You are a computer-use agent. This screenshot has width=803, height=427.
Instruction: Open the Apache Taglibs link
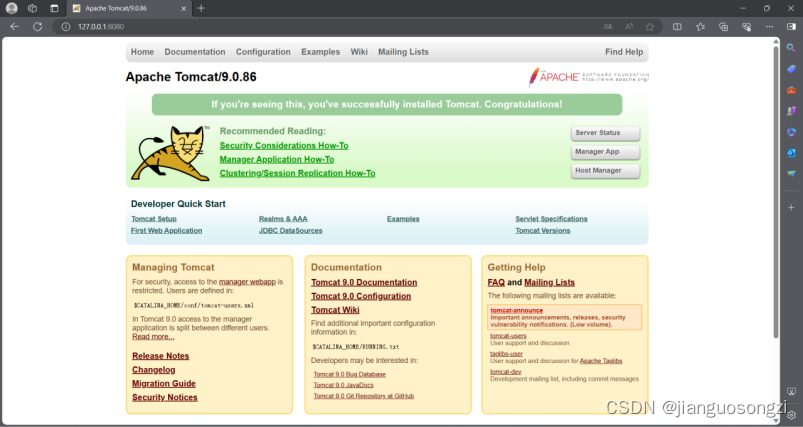click(601, 360)
